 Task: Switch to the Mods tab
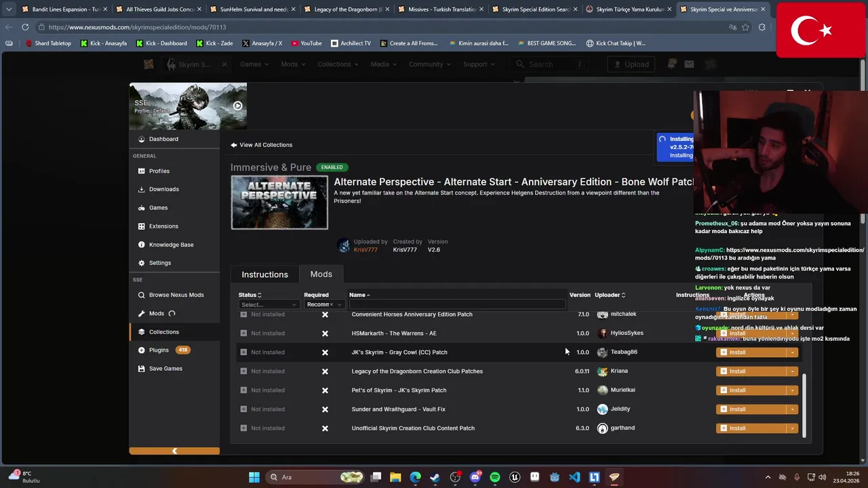point(321,274)
